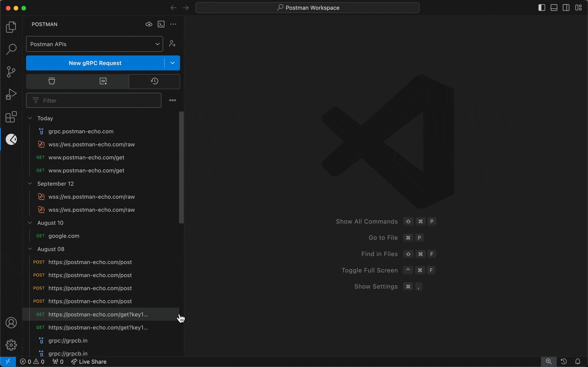The image size is (588, 367).
Task: Toggle the Secondary Side Bar layout control
Action: coord(566,7)
